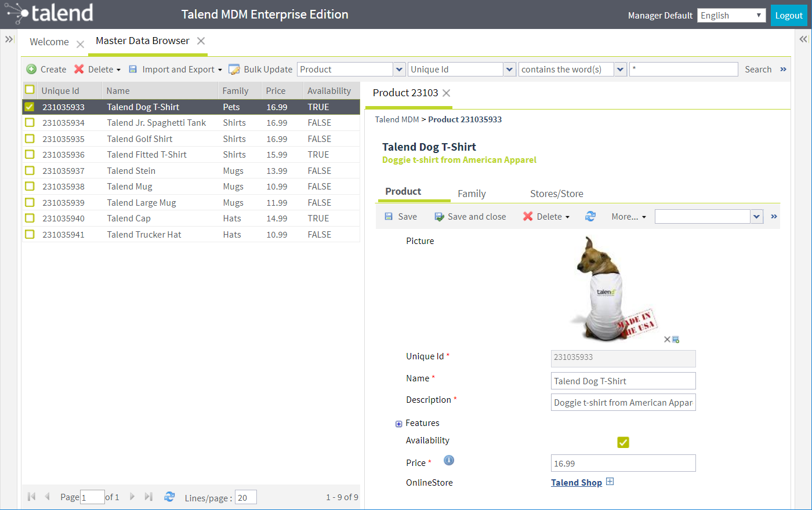Screen dimensions: 812x510
Task: Open the plus icon beside Talend Shop
Action: 610,482
